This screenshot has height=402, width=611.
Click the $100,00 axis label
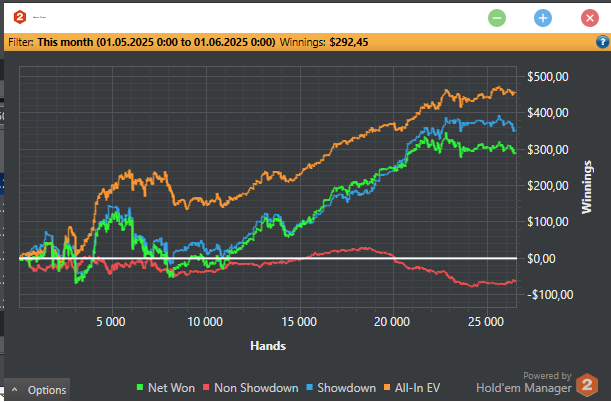(x=547, y=222)
